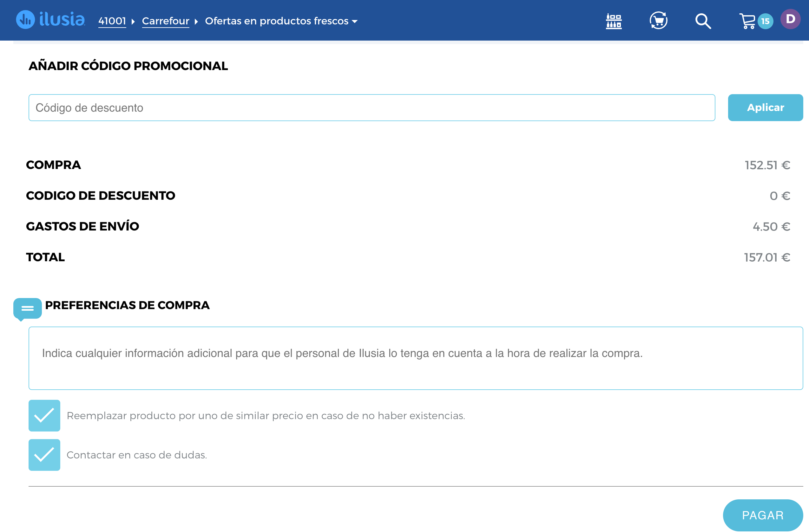This screenshot has height=532, width=809.
Task: Click the repeat order cart icon
Action: point(658,21)
